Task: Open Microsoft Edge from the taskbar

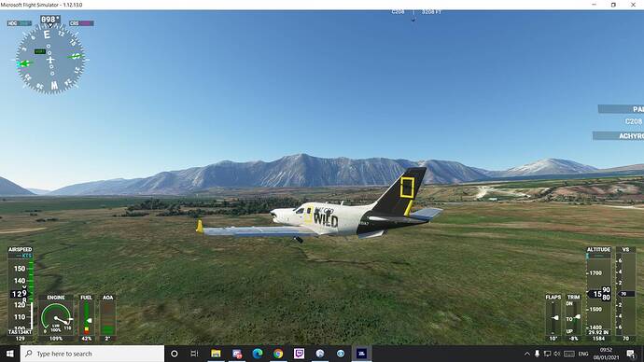Action: point(258,354)
